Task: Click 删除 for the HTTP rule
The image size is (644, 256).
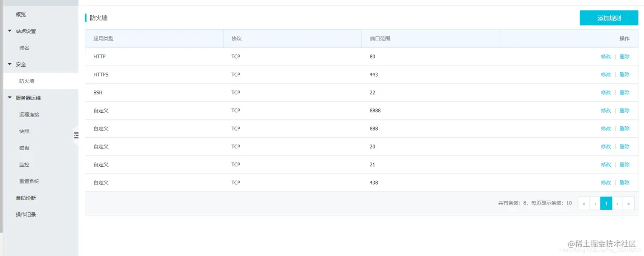Action: 624,57
